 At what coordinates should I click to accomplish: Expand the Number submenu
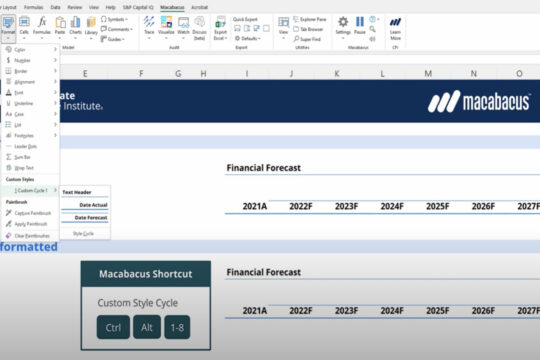tap(30, 60)
